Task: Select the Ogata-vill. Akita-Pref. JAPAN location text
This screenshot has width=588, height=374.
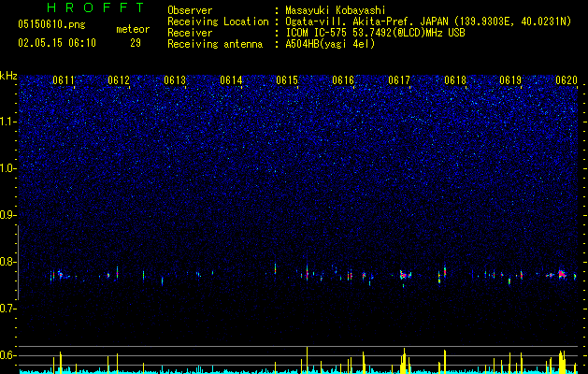Action: coord(428,22)
